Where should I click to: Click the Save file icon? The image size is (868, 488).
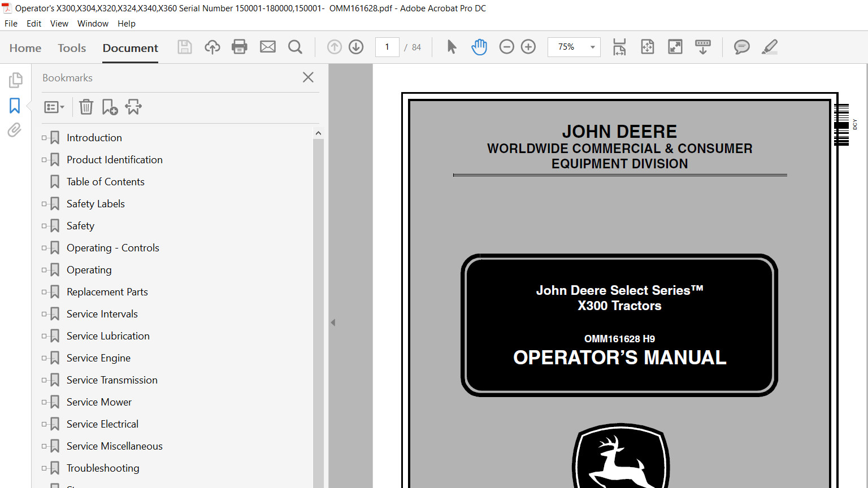185,47
